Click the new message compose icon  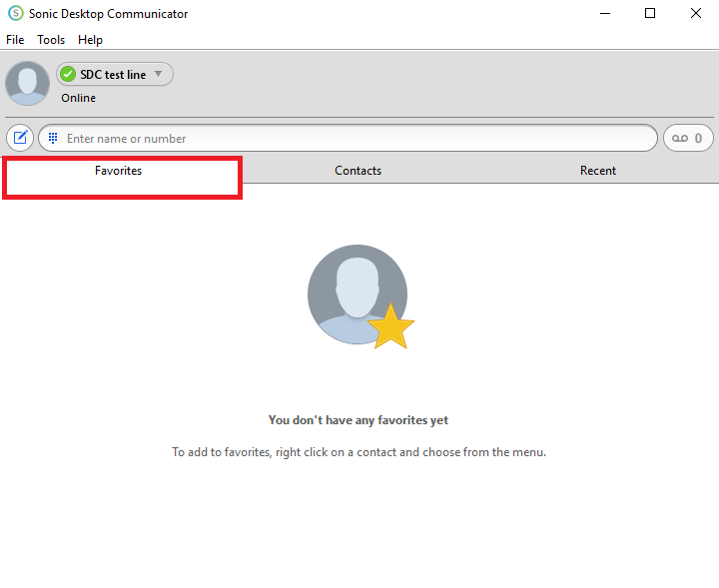click(20, 138)
